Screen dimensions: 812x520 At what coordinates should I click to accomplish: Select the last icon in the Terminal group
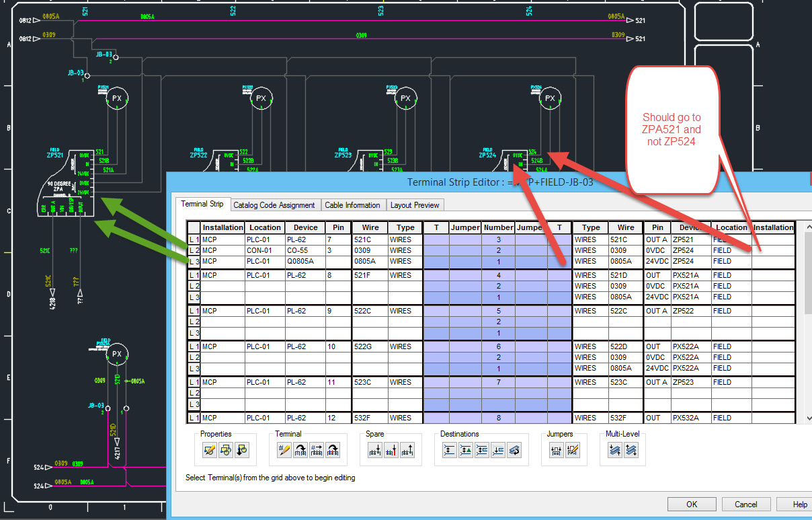pos(332,449)
